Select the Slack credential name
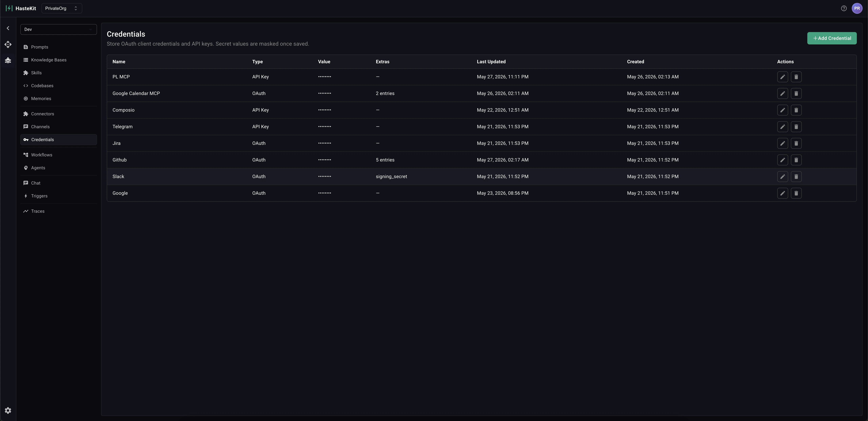 point(118,177)
